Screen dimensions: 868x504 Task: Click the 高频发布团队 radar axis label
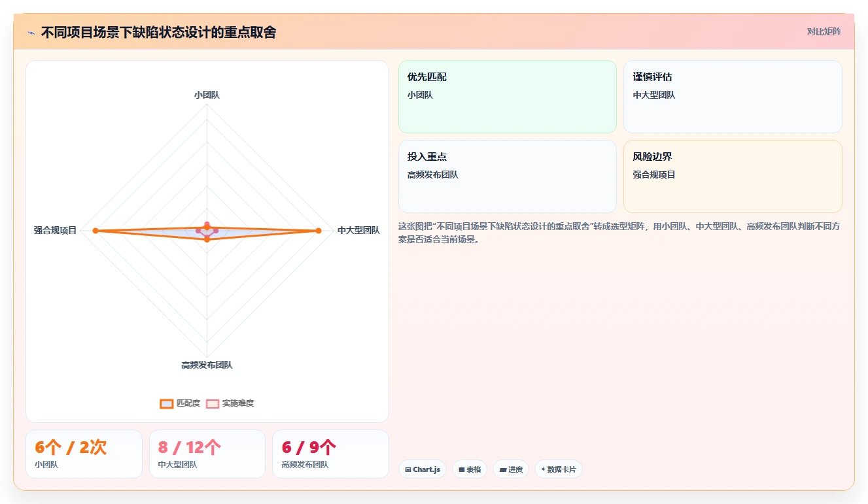pos(207,365)
